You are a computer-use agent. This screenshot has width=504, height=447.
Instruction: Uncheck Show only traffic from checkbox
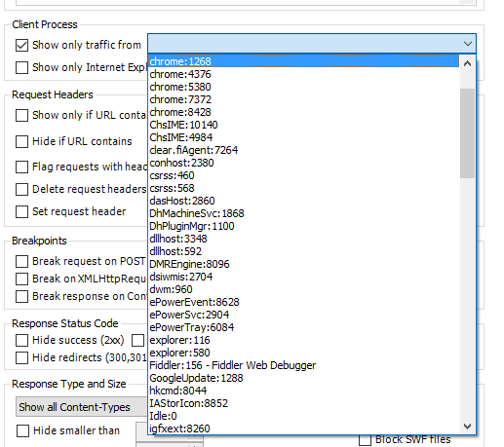(x=21, y=45)
